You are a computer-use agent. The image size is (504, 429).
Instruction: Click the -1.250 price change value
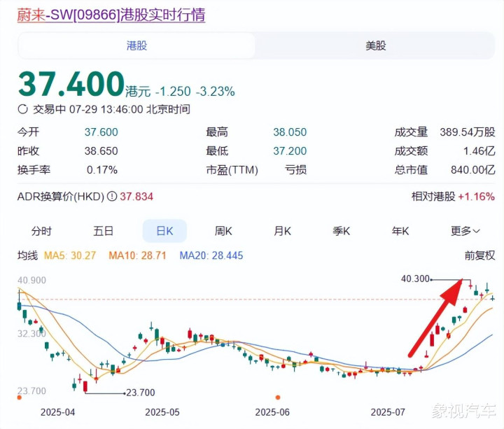(x=173, y=92)
